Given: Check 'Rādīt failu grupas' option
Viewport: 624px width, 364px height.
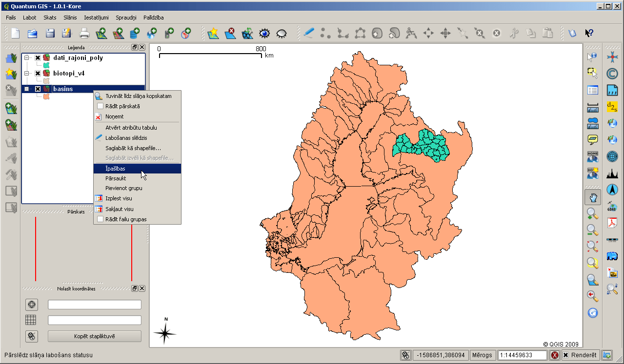Looking at the screenshot, I should 100,219.
